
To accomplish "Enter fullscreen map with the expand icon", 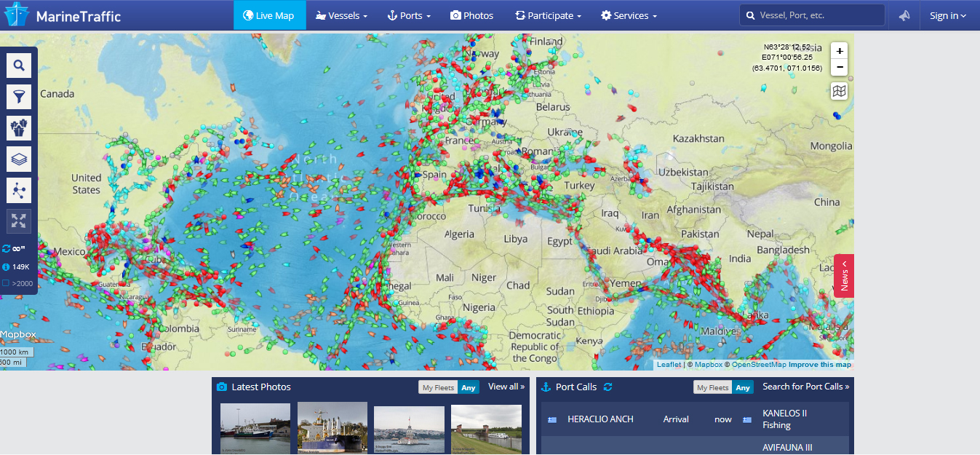I will click(19, 221).
